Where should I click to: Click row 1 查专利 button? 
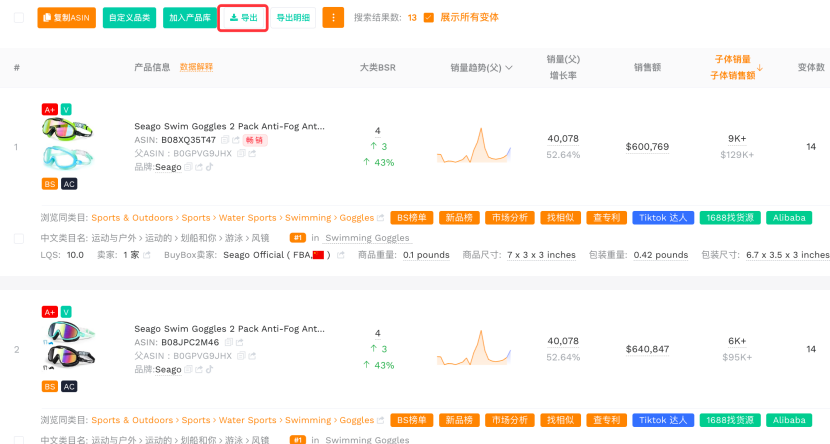(607, 218)
